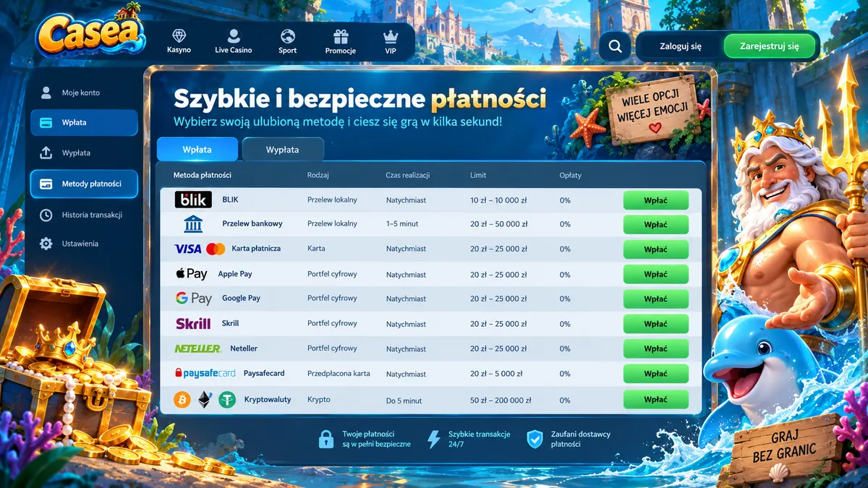Open Live Casino dealer icon

[233, 35]
